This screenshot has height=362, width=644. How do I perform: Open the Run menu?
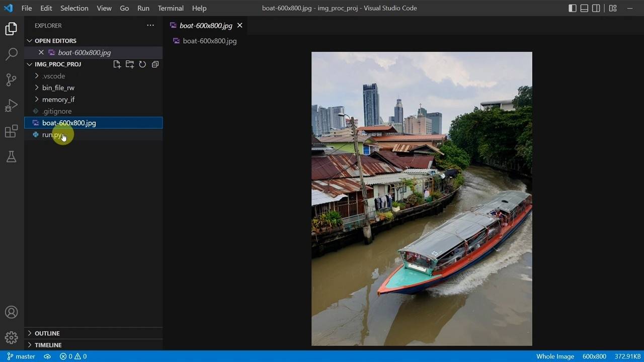coord(143,8)
